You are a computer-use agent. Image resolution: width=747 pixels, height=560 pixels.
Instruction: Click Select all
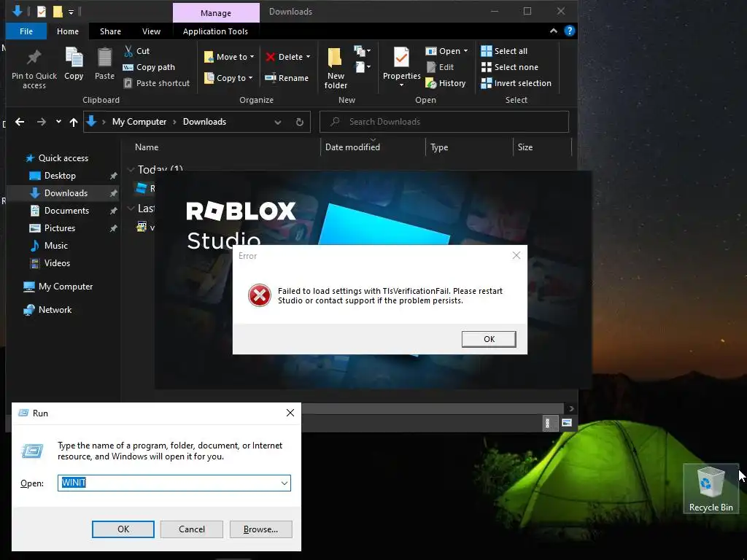[x=504, y=51]
